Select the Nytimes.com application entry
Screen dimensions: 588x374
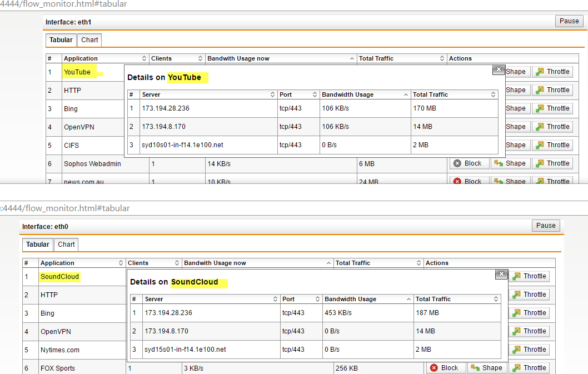tap(60, 350)
